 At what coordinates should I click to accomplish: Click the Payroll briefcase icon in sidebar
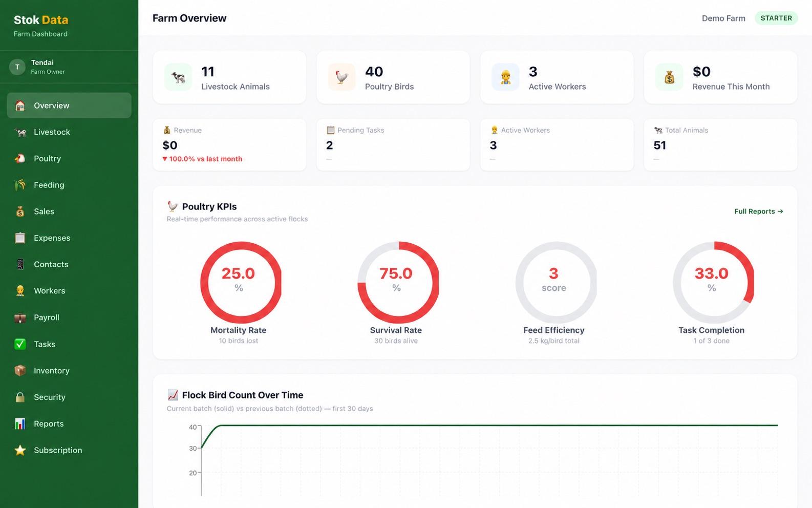click(20, 317)
